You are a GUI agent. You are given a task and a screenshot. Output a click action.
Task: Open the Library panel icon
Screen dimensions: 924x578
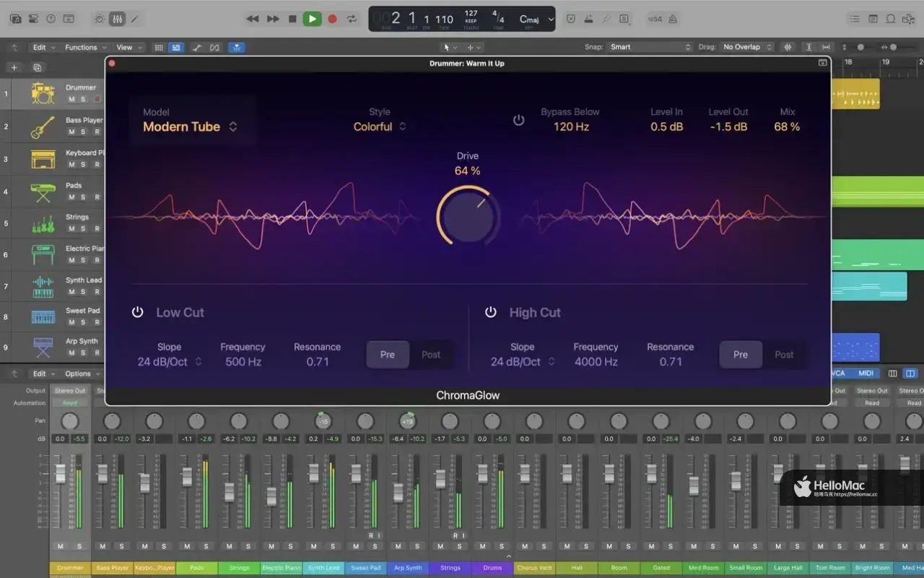pos(15,19)
